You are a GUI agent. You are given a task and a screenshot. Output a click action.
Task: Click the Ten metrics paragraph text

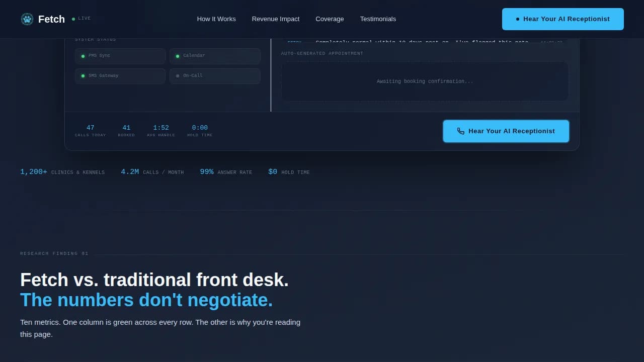160,328
